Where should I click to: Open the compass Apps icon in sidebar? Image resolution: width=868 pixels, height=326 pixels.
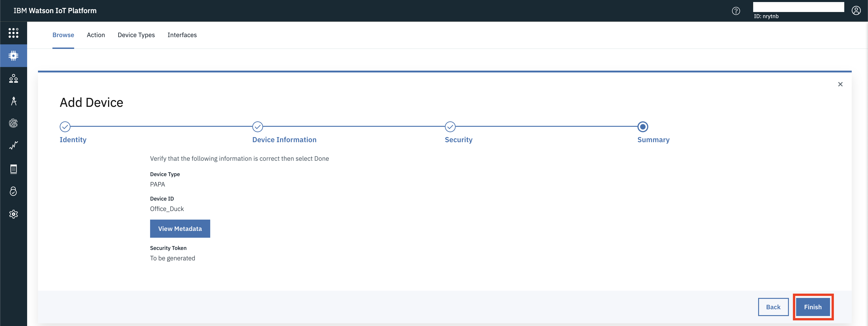pyautogui.click(x=14, y=101)
